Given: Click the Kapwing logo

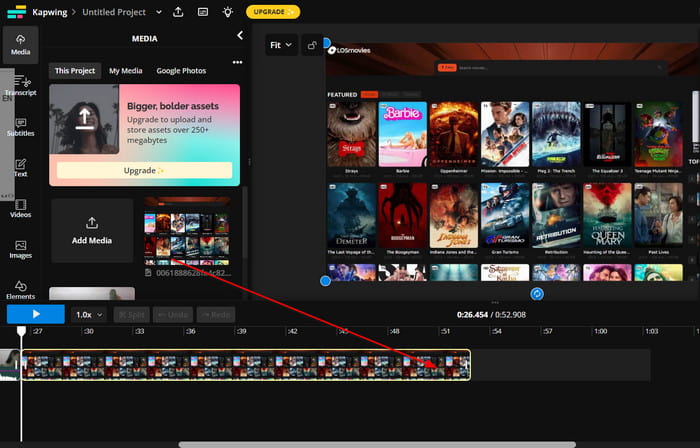Looking at the screenshot, I should (17, 12).
